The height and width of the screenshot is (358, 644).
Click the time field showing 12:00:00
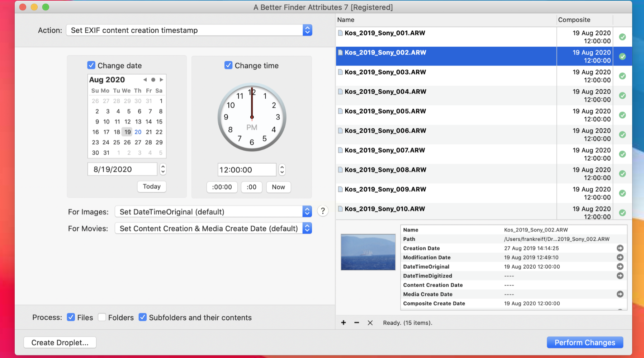[x=247, y=170]
